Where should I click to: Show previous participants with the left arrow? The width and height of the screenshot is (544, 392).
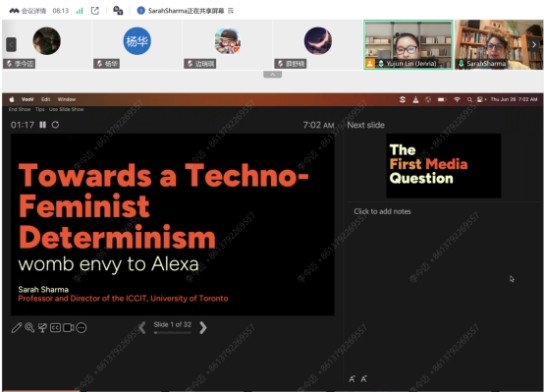(x=11, y=44)
